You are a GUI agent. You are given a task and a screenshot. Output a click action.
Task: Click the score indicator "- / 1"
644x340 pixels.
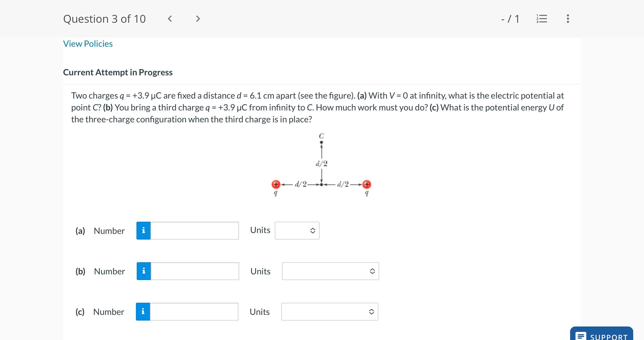pyautogui.click(x=510, y=19)
